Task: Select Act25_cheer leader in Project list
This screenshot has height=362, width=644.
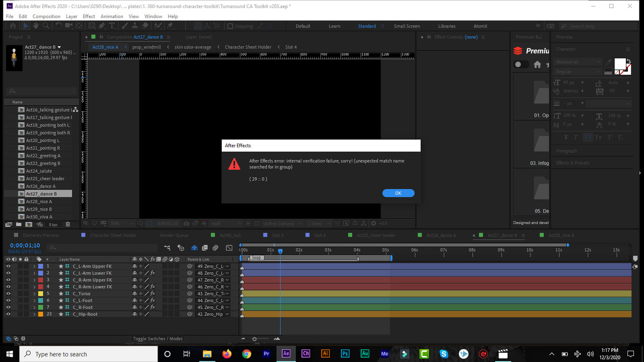Action: (x=45, y=178)
